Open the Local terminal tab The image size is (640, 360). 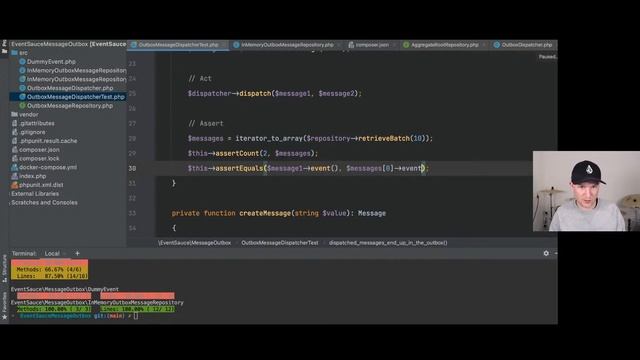point(52,253)
